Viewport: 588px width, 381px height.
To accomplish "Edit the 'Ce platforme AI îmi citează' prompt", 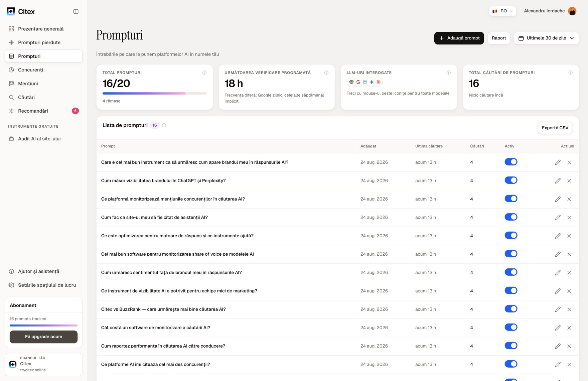I will (558, 365).
